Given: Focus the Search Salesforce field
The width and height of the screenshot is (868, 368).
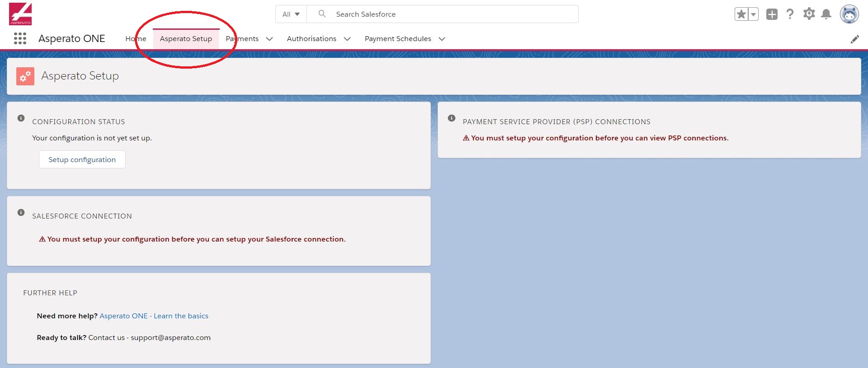Looking at the screenshot, I should pyautogui.click(x=443, y=14).
